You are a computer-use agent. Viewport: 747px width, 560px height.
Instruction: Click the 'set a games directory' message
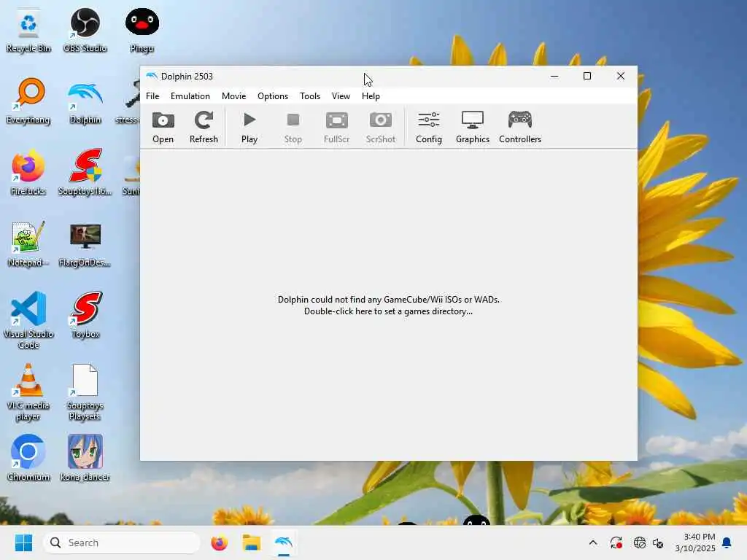coord(388,306)
